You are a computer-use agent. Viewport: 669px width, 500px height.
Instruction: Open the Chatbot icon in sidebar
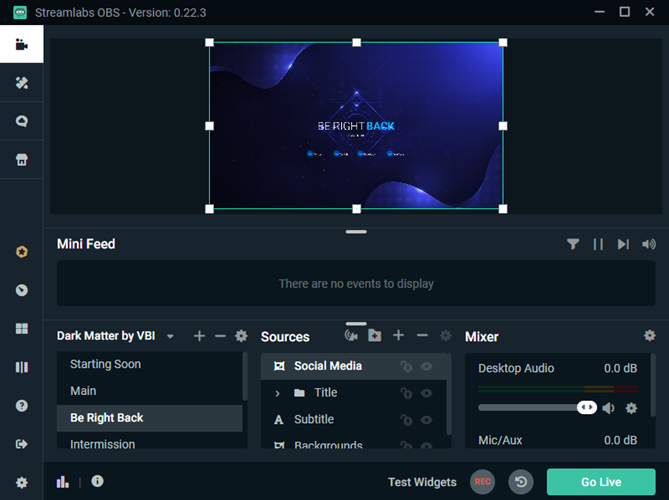[21, 121]
